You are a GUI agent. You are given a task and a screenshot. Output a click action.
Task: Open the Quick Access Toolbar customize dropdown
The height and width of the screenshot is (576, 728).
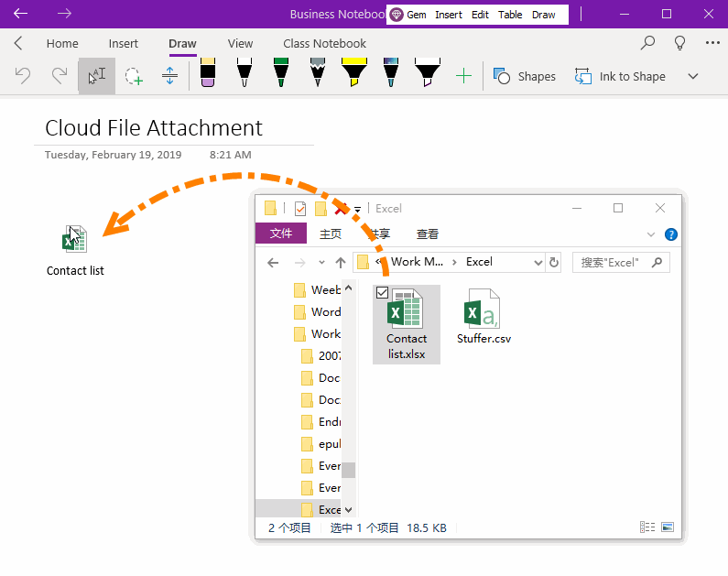click(357, 210)
